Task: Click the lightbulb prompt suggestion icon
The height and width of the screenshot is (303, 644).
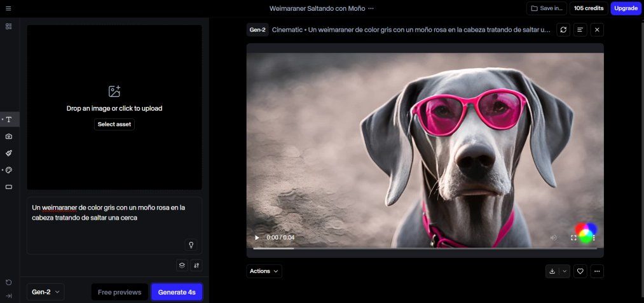Action: tap(191, 245)
